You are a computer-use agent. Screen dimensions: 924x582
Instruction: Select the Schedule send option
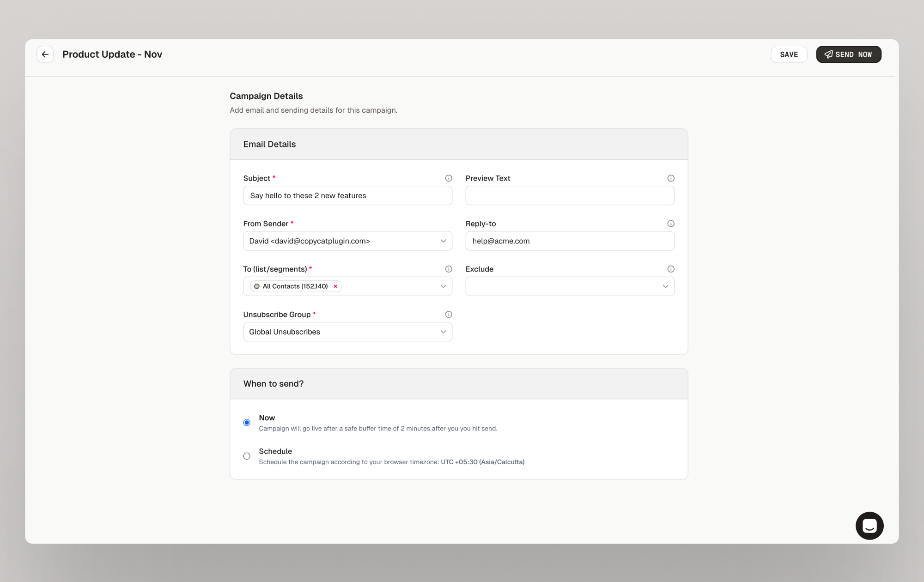(x=247, y=456)
